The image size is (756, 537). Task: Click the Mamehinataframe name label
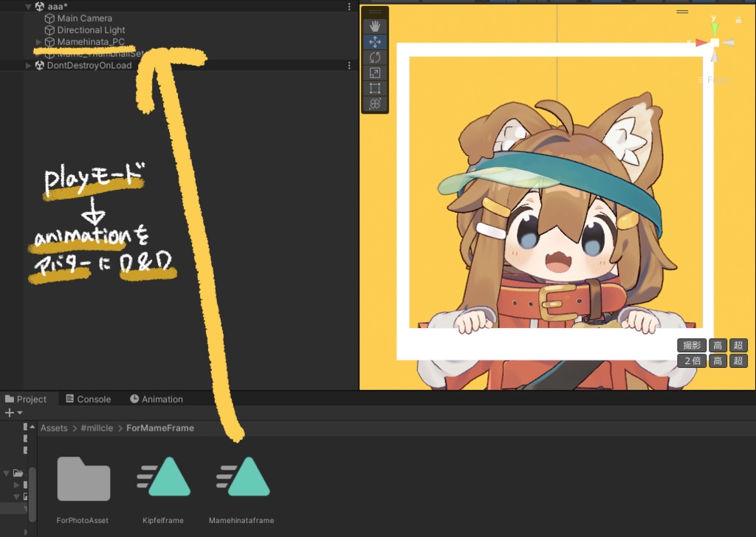pos(241,520)
